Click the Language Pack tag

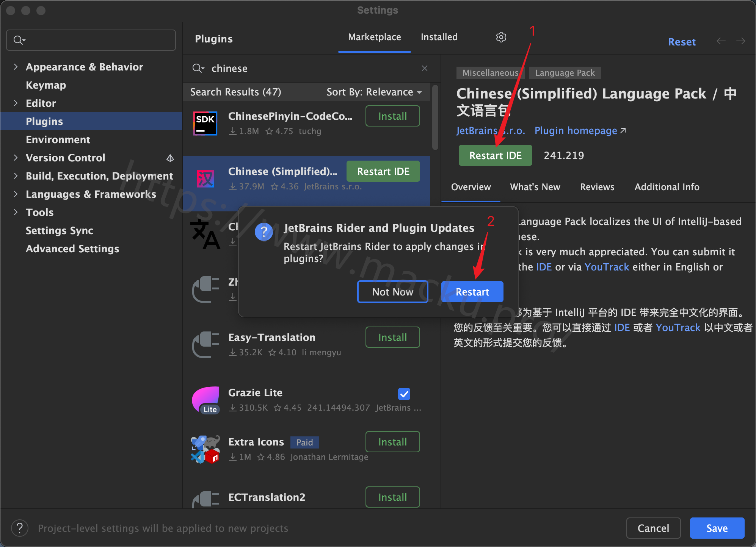(565, 73)
